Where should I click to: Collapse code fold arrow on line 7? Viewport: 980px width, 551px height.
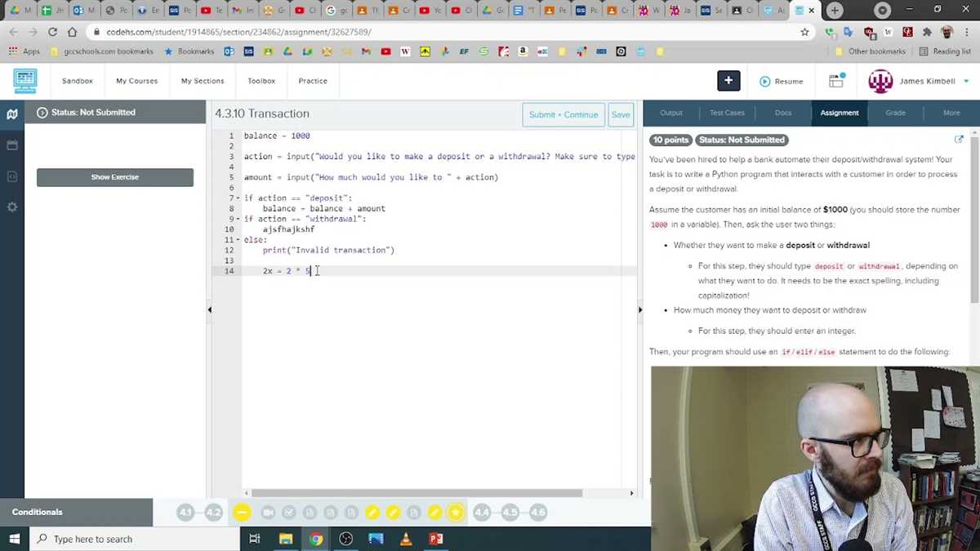238,198
